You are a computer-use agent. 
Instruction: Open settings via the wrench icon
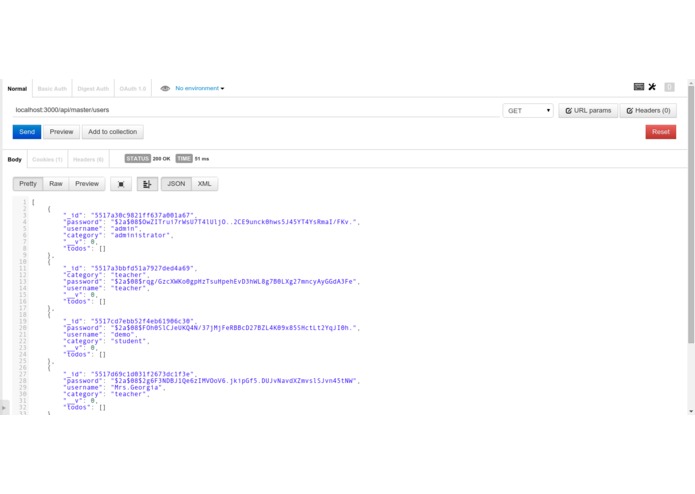click(x=652, y=87)
